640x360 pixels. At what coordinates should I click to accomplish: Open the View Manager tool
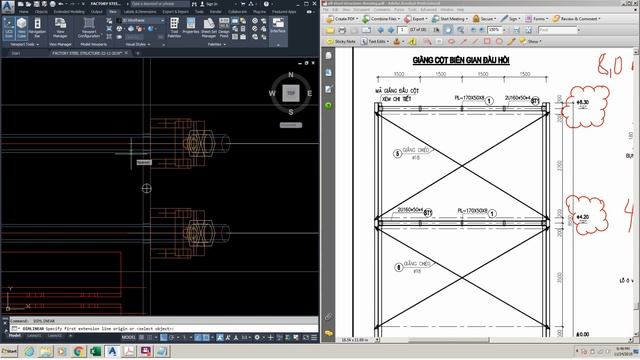click(60, 28)
